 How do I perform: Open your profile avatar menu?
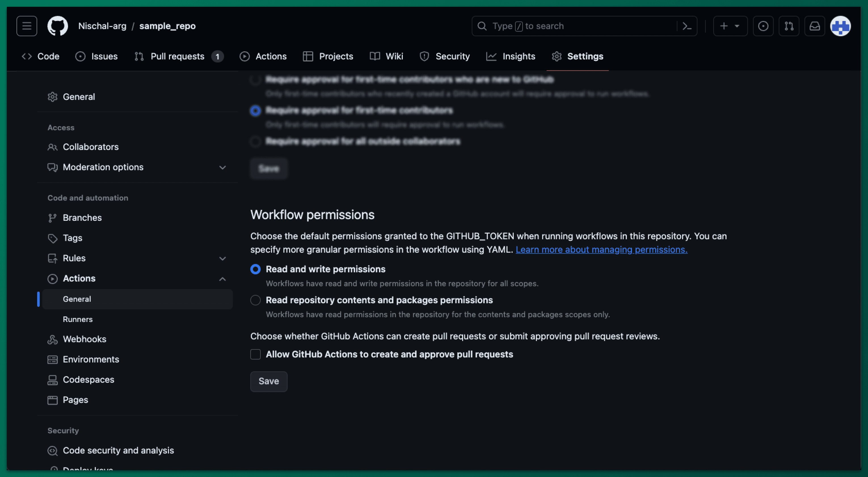(840, 26)
